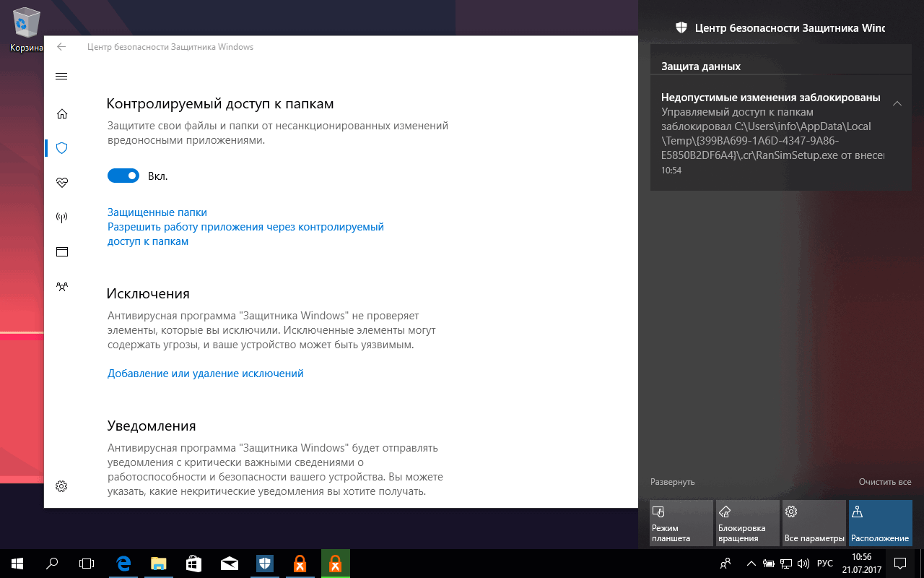
Task: Click the notification timestamp 10:54
Action: click(671, 171)
